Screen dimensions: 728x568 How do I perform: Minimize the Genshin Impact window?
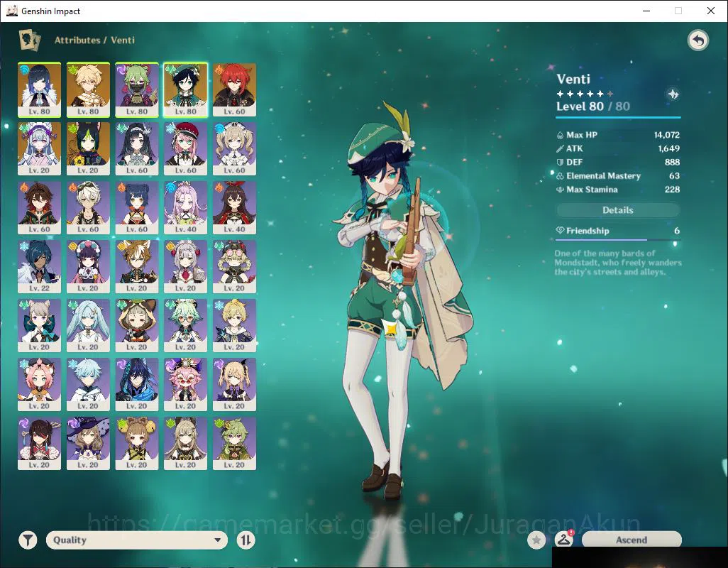point(646,11)
